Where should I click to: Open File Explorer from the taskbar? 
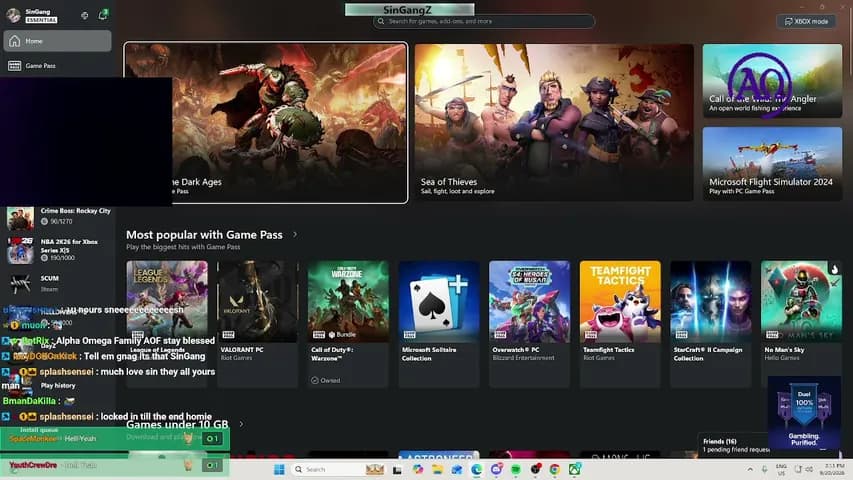437,469
